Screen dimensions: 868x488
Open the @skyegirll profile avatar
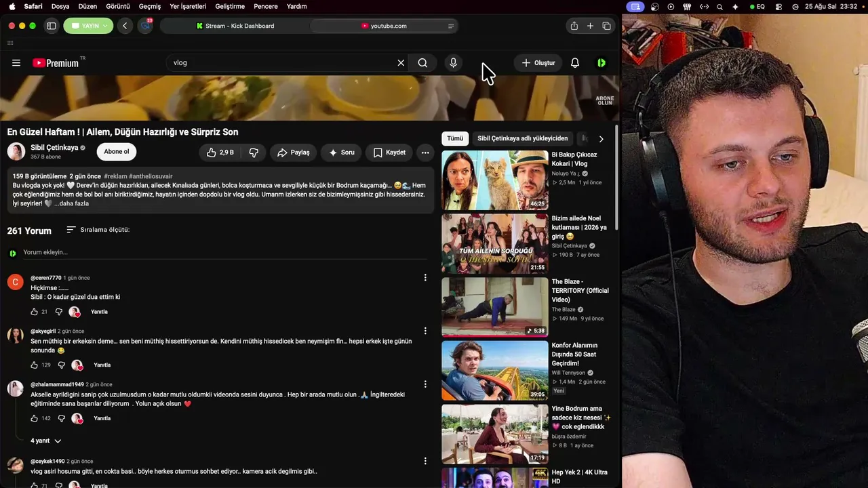coord(16,335)
